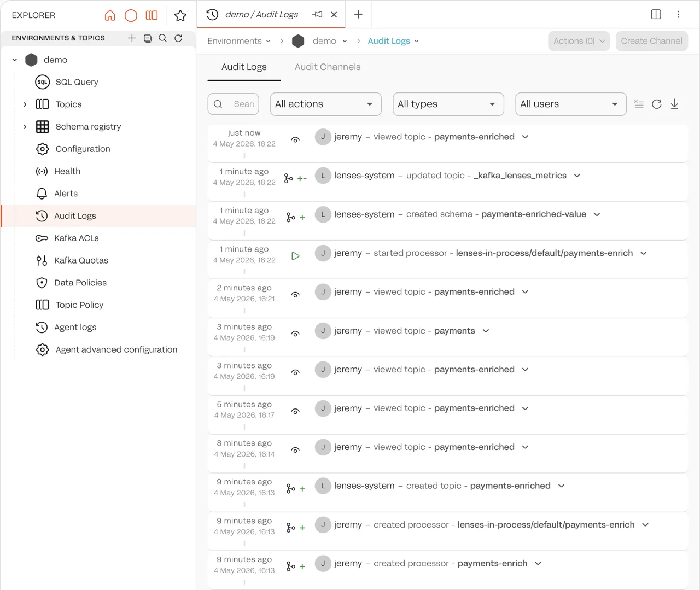The width and height of the screenshot is (700, 590).
Task: Click the play icon of started processor entry
Action: (295, 256)
